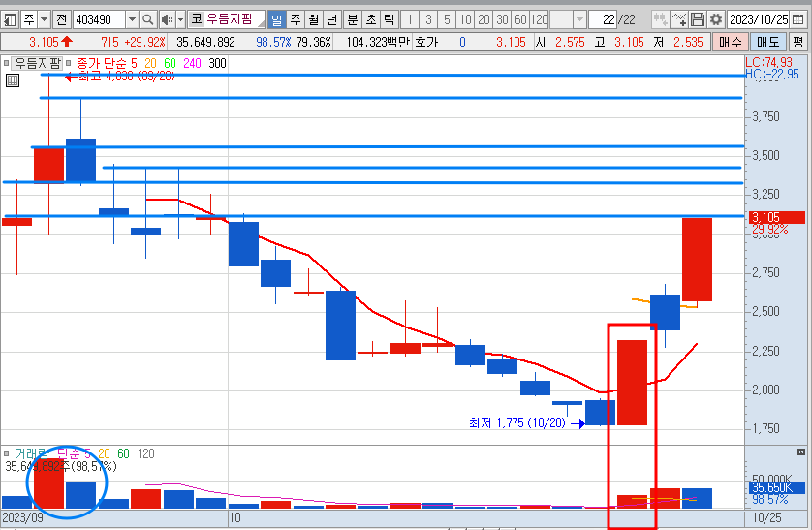
Task: Switch to 분 minute chart
Action: point(352,19)
